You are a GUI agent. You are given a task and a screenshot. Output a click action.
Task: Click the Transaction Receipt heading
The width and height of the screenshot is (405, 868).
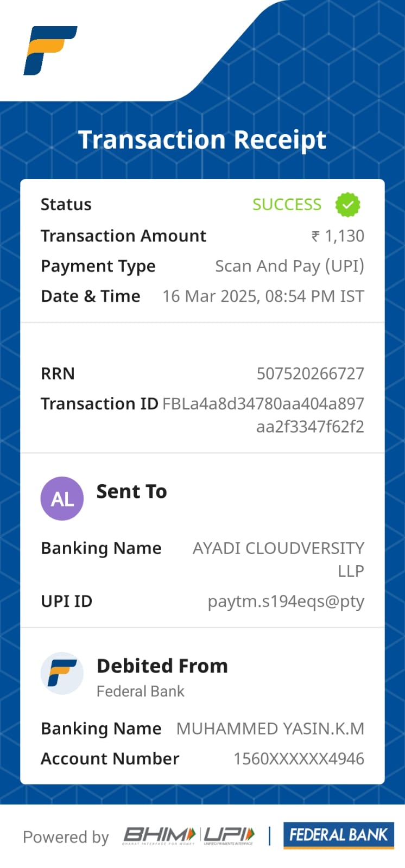click(x=202, y=140)
